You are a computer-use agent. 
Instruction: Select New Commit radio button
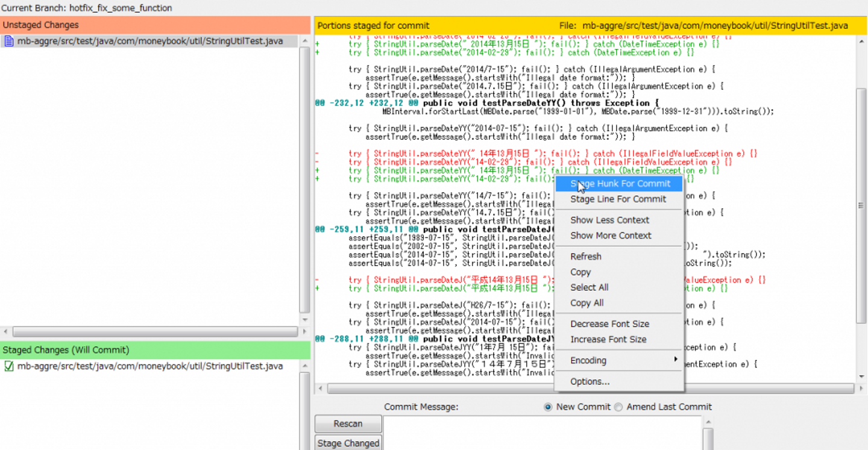point(548,407)
